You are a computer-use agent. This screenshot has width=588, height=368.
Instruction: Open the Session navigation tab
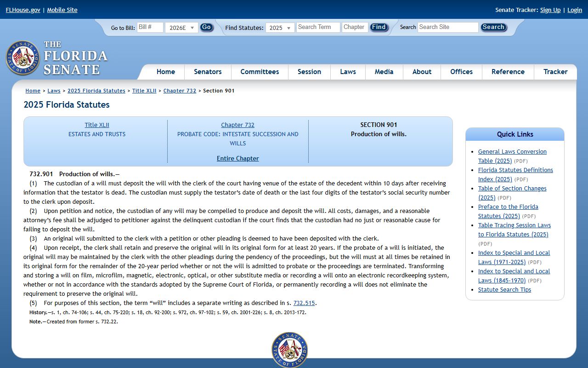tap(309, 72)
